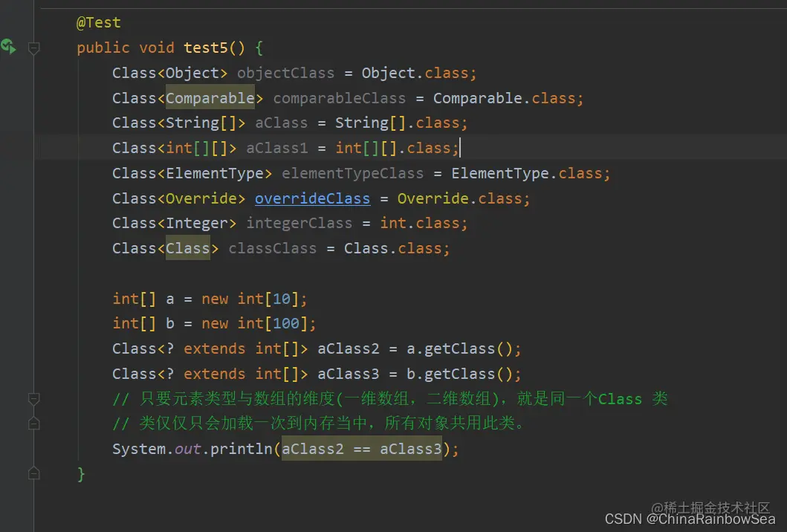The height and width of the screenshot is (532, 787).
Task: Click Object.class expression
Action: tap(415, 73)
